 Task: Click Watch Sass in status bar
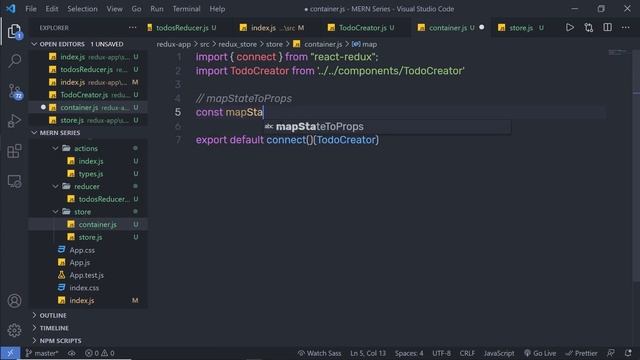click(x=319, y=353)
